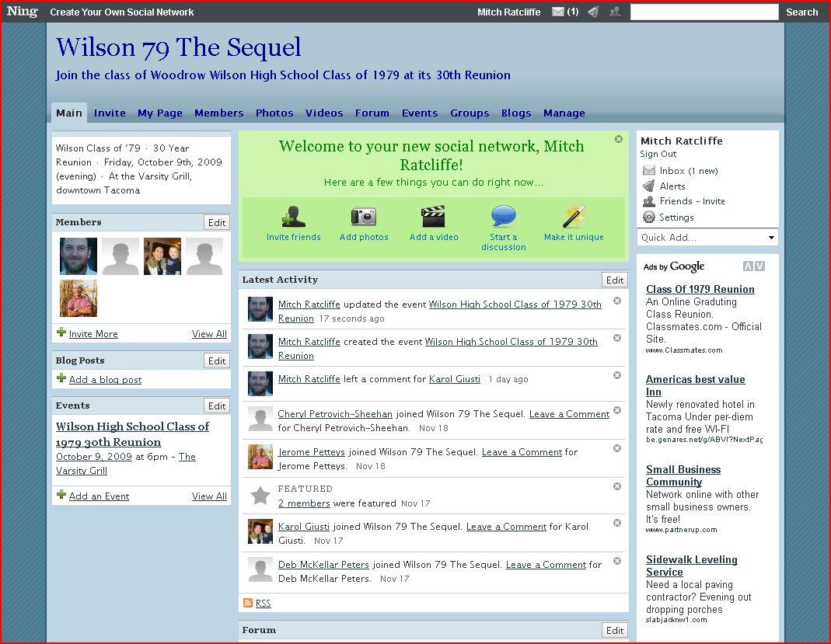Click the Wilson 79 The Sequel site title
The image size is (831, 644).
pos(179,47)
